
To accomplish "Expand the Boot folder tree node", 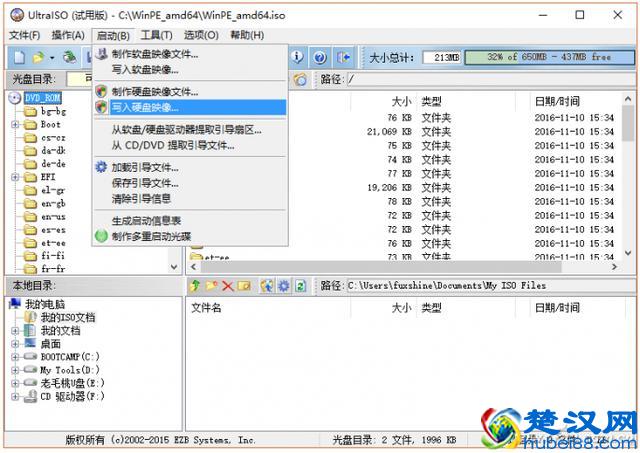I will pyautogui.click(x=15, y=124).
